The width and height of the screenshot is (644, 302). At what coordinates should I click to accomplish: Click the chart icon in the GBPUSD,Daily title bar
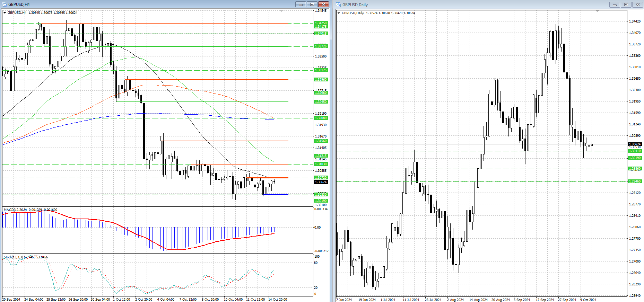338,5
